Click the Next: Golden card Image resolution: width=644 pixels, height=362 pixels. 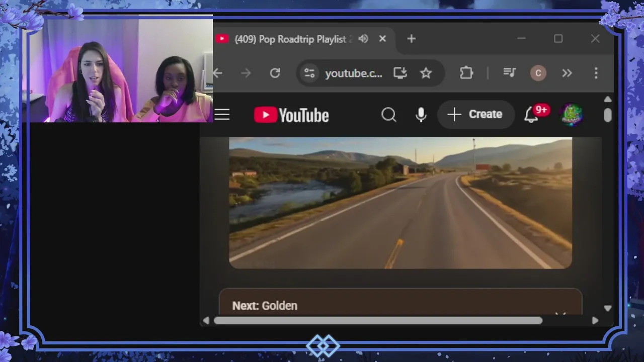point(400,302)
